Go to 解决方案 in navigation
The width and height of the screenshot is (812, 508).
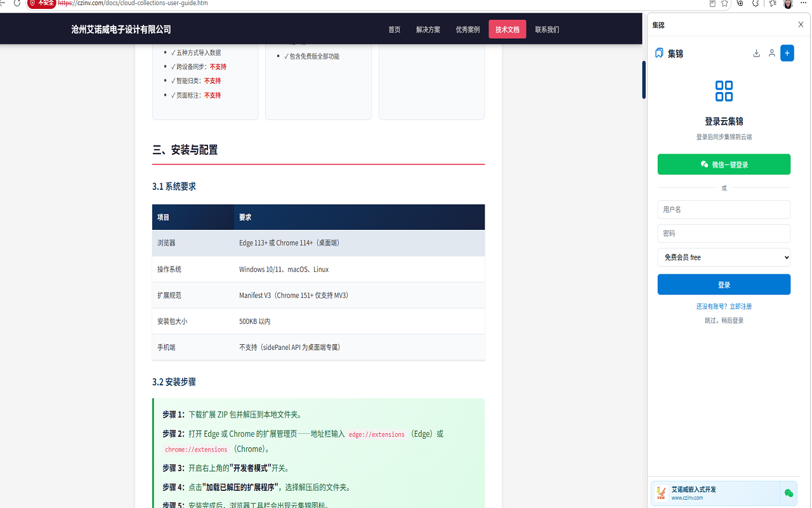(x=428, y=29)
